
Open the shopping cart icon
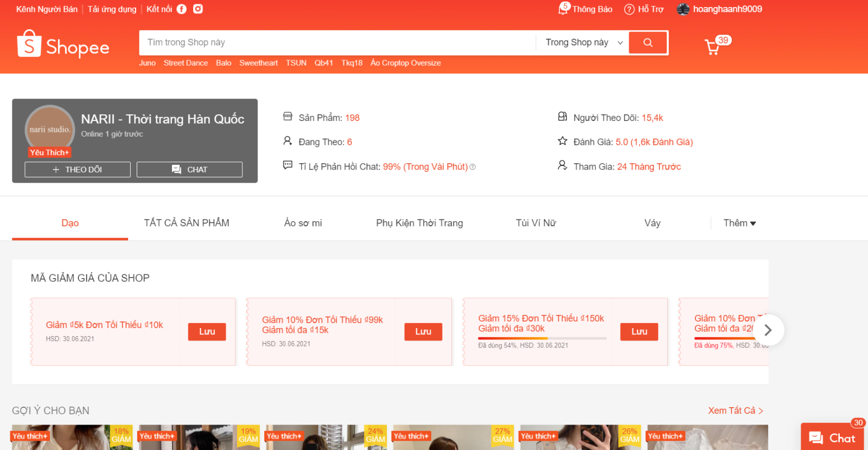[x=712, y=47]
